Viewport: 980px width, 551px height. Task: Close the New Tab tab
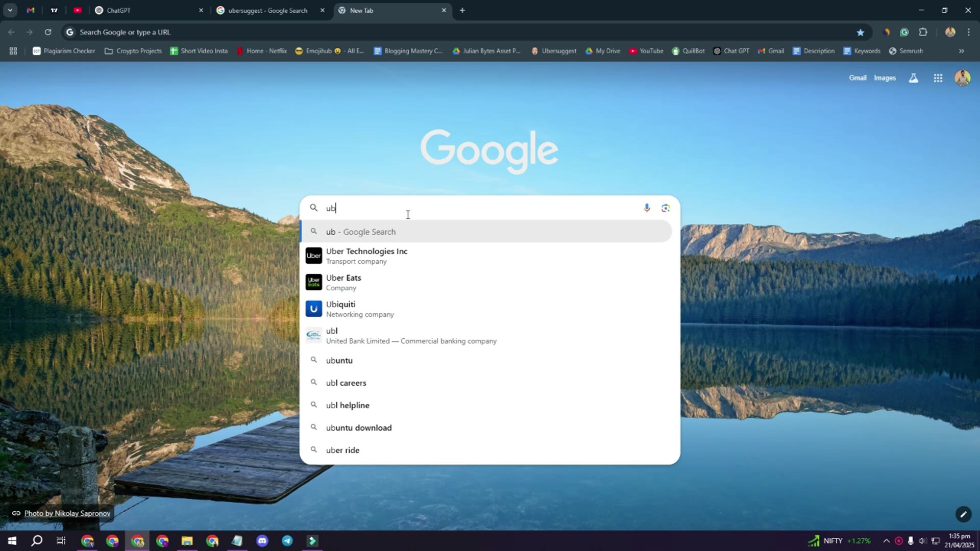click(x=444, y=10)
